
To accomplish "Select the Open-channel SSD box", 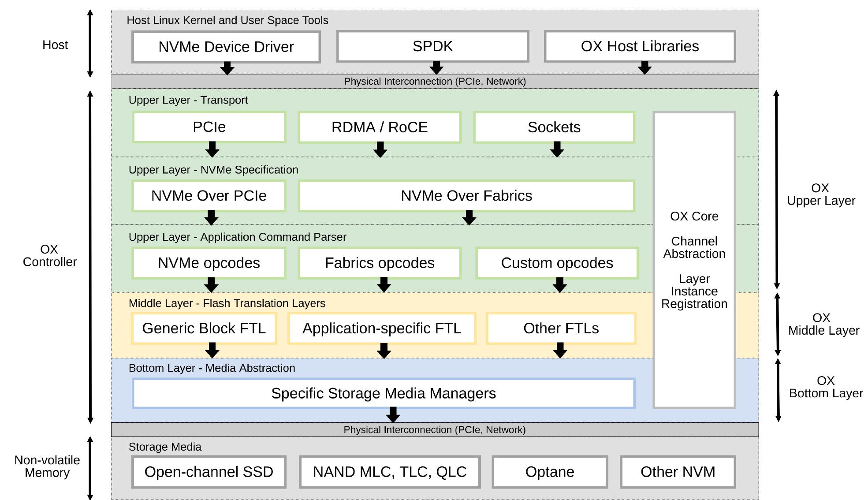I will pos(209,472).
